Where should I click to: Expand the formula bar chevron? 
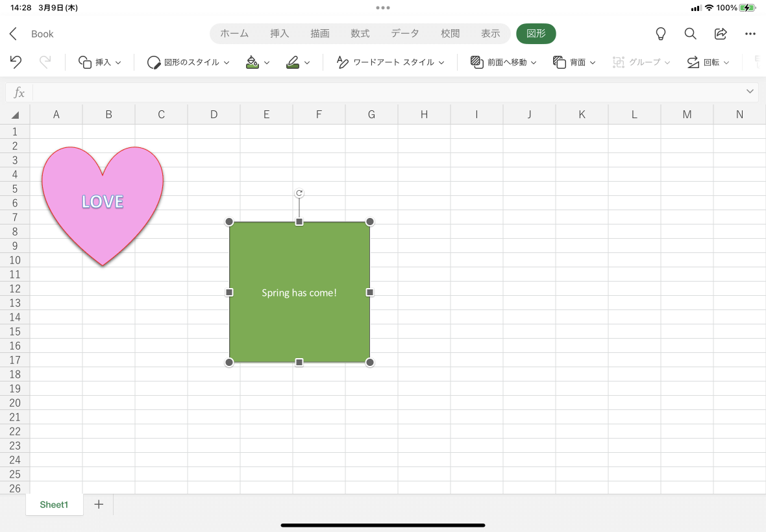click(x=750, y=91)
